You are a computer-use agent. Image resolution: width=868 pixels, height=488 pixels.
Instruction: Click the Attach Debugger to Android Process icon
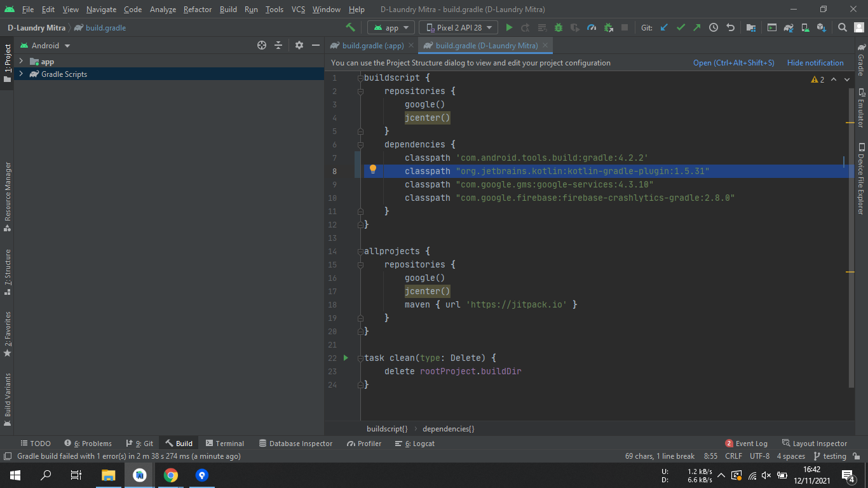(x=608, y=27)
